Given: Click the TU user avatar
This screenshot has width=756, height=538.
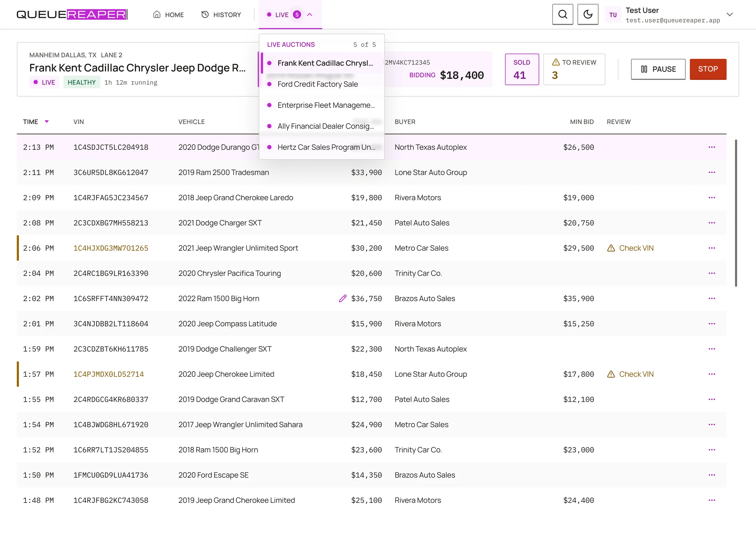Looking at the screenshot, I should pos(613,15).
